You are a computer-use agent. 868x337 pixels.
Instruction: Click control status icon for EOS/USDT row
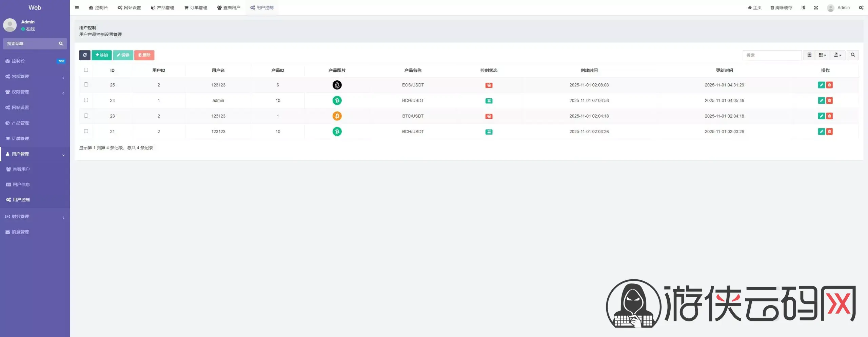489,85
